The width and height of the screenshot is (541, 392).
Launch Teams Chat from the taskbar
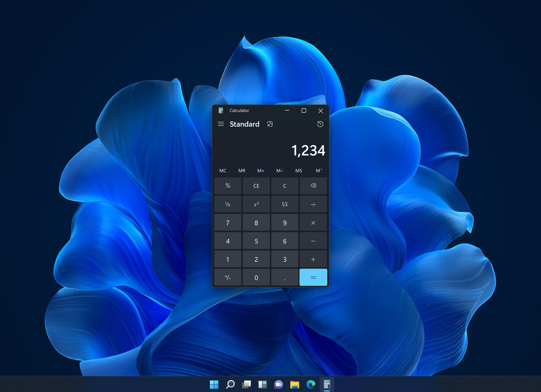pyautogui.click(x=279, y=384)
